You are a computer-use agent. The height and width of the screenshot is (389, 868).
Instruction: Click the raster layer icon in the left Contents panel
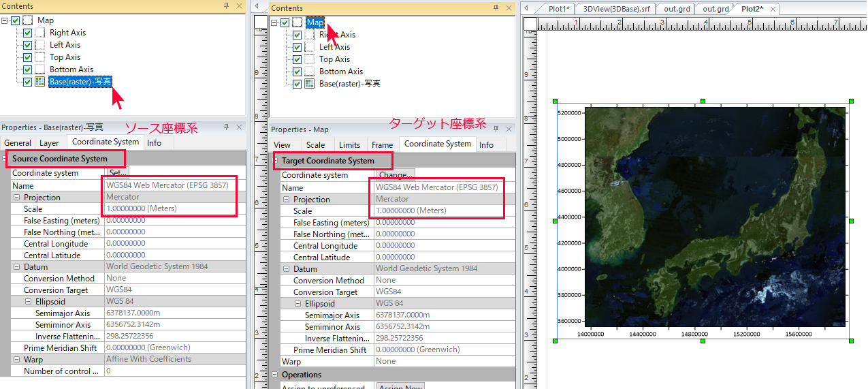[x=40, y=82]
